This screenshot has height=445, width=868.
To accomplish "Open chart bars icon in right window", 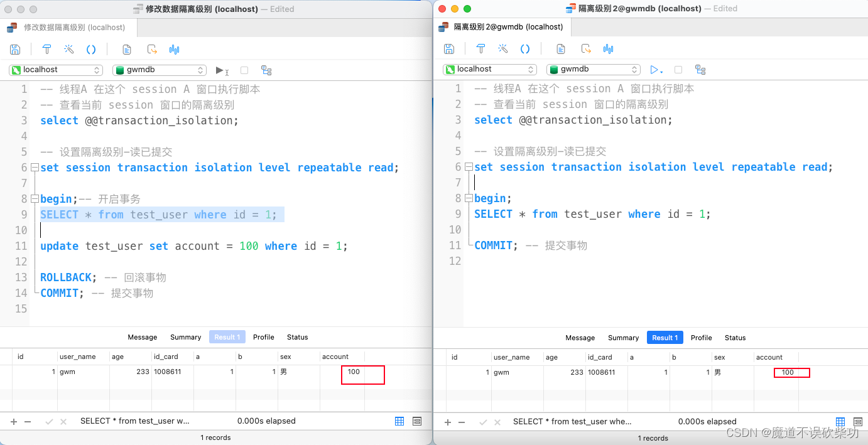I will click(608, 49).
